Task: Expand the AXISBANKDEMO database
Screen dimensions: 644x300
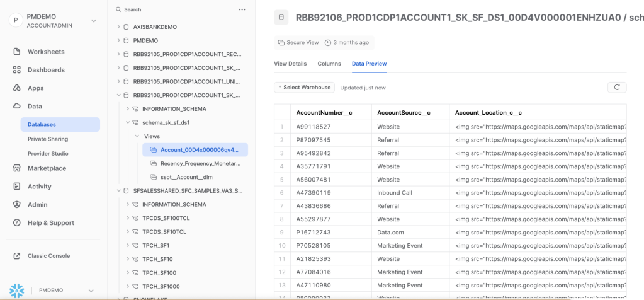Action: (x=119, y=26)
